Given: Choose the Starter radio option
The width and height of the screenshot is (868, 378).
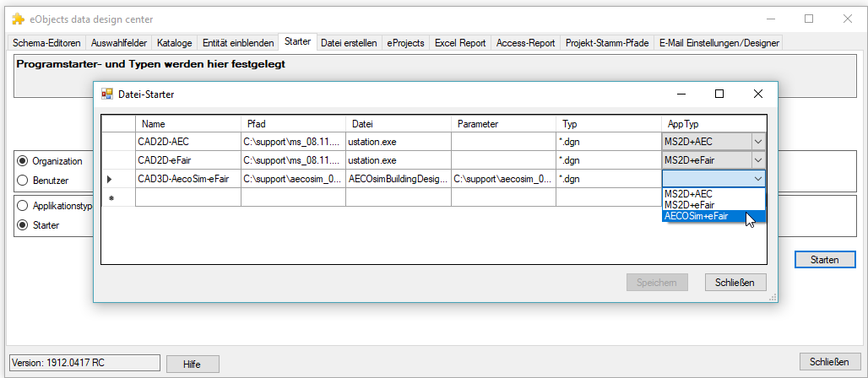Looking at the screenshot, I should tap(23, 225).
